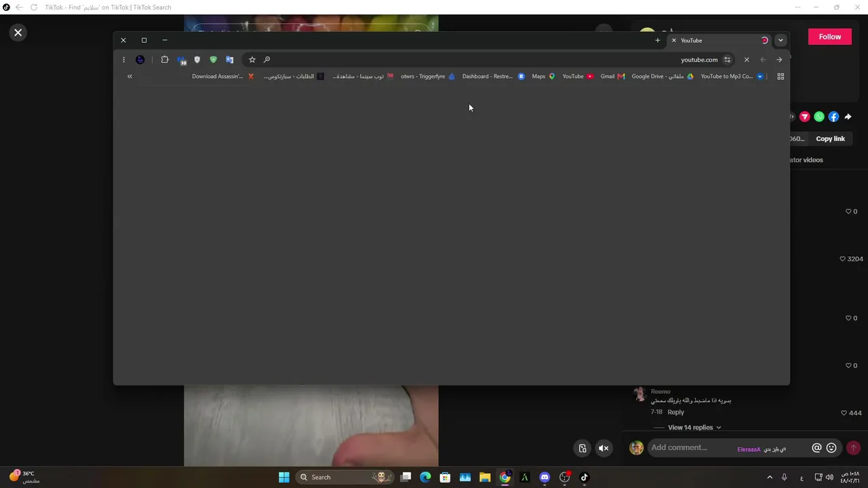Open the otwrs - Triggerfyre bookmark
Viewport: 868px width, 488px height.
click(428, 77)
